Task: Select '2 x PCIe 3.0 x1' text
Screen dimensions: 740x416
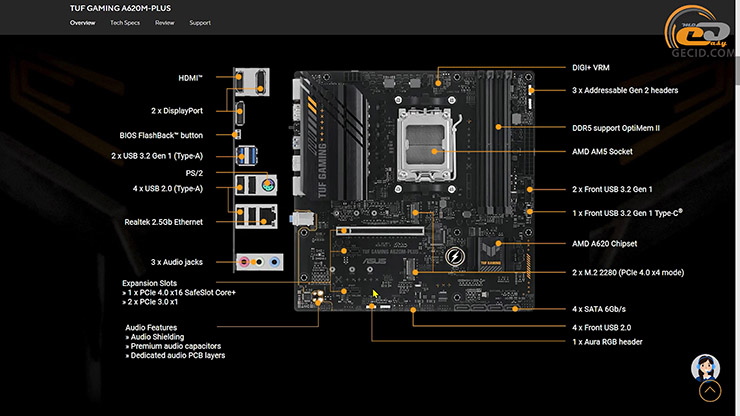Action: [x=152, y=302]
